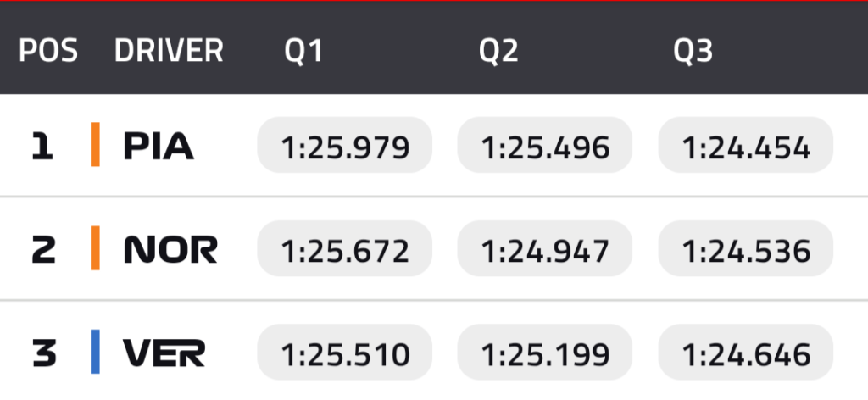Open driver NOR's name
Viewport: 868px width, 400px height.
point(170,250)
